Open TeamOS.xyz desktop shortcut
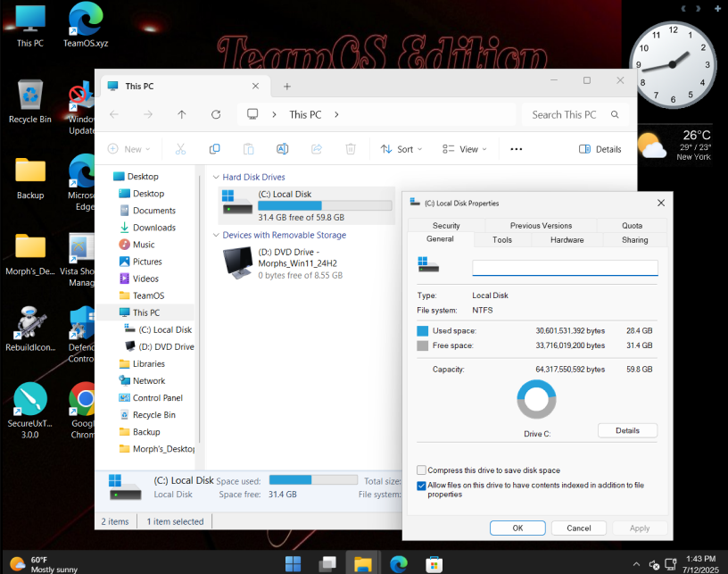Screen dimensions: 728x574 click(86, 25)
